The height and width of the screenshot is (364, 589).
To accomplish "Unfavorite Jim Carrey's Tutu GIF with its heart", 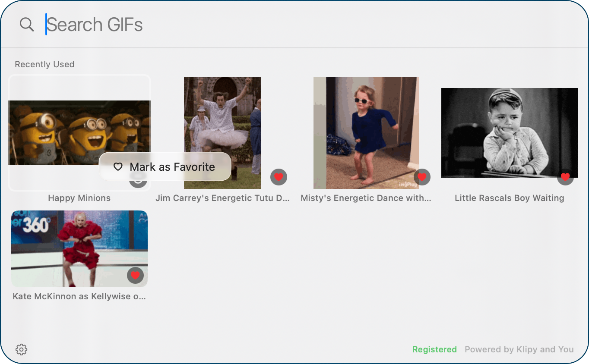I will pos(279,177).
